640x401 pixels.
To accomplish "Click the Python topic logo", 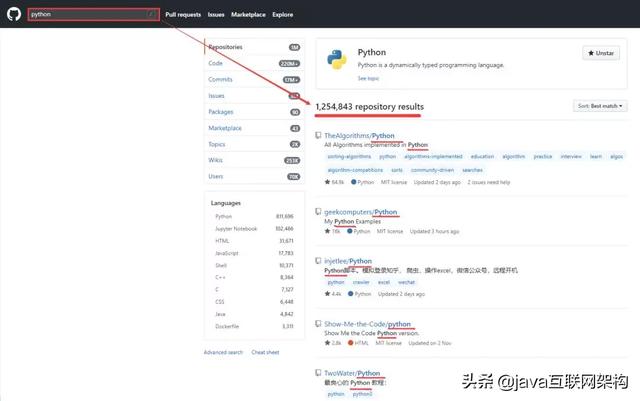I will click(x=337, y=60).
